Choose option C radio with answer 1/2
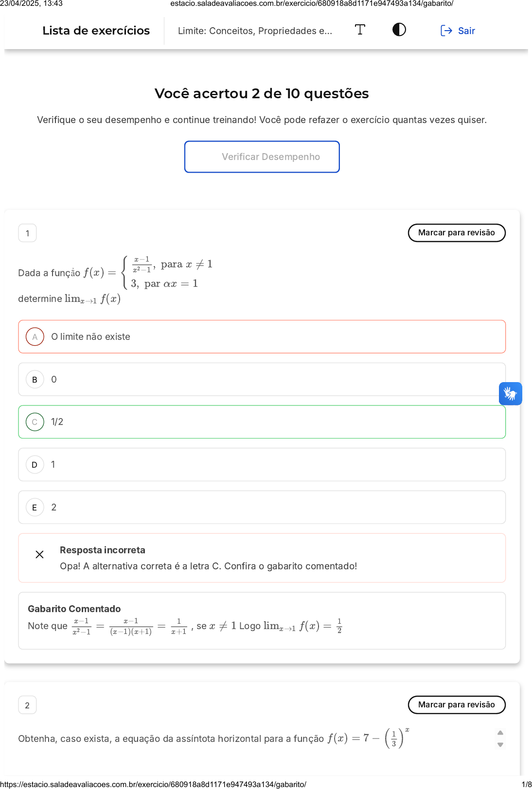Screen dimensions: 532x789 coord(35,422)
